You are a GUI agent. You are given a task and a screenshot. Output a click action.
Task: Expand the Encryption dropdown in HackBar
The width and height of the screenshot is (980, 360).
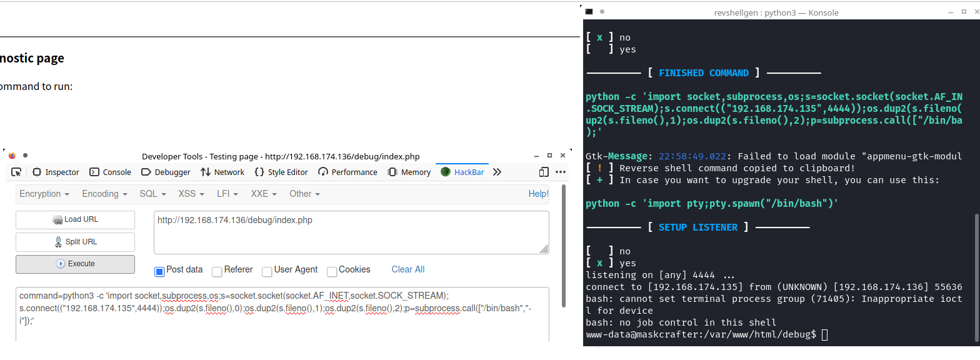tap(44, 194)
